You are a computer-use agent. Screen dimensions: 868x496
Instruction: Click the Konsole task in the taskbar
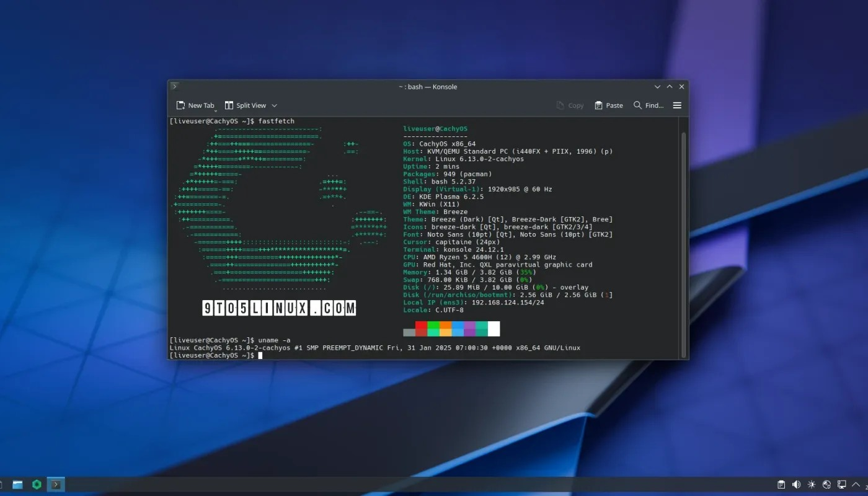tap(55, 484)
